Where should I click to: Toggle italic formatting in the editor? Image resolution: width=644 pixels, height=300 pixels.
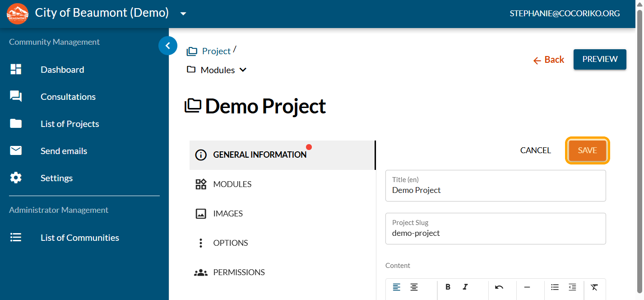[x=465, y=287]
